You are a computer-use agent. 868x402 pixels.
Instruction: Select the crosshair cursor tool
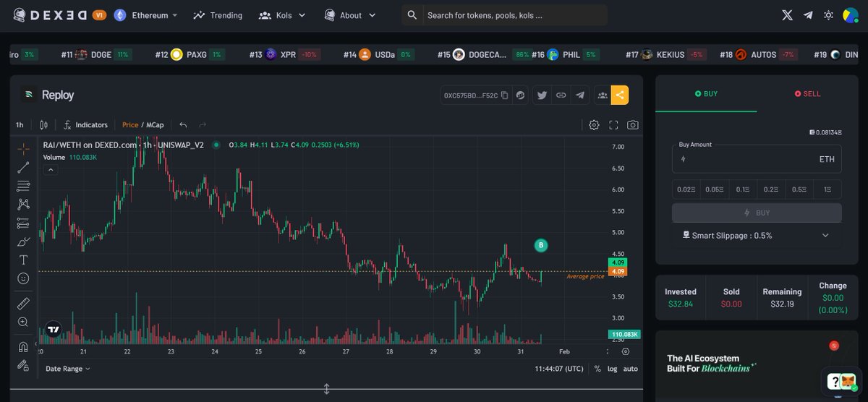(24, 149)
